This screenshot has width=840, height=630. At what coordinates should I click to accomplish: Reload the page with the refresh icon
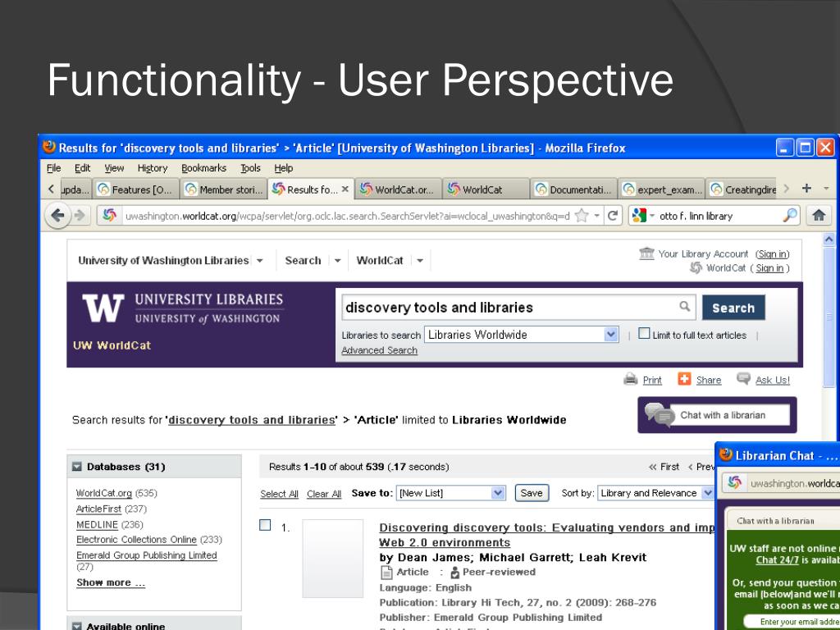point(612,216)
